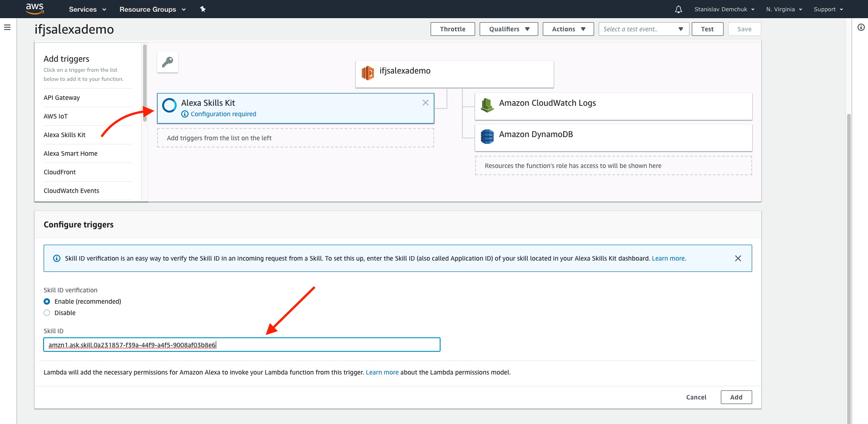Viewport: 868px width, 424px height.
Task: Open the Services menu
Action: pos(87,10)
